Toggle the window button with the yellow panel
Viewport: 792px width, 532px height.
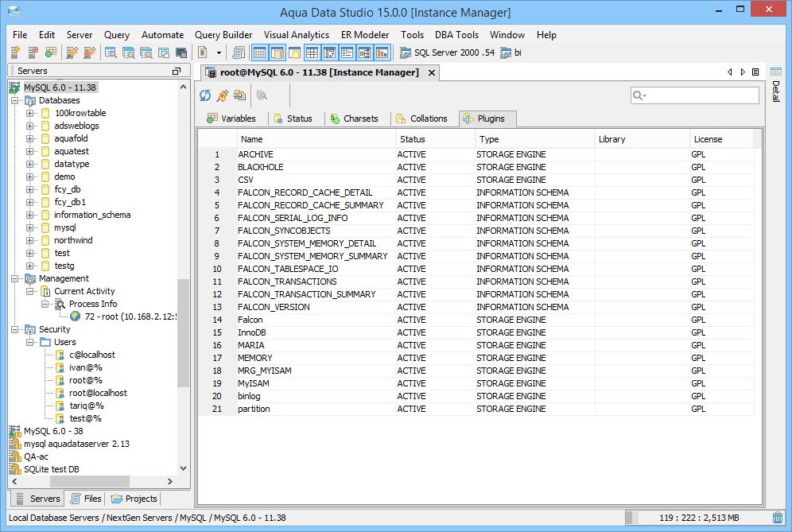(x=294, y=52)
